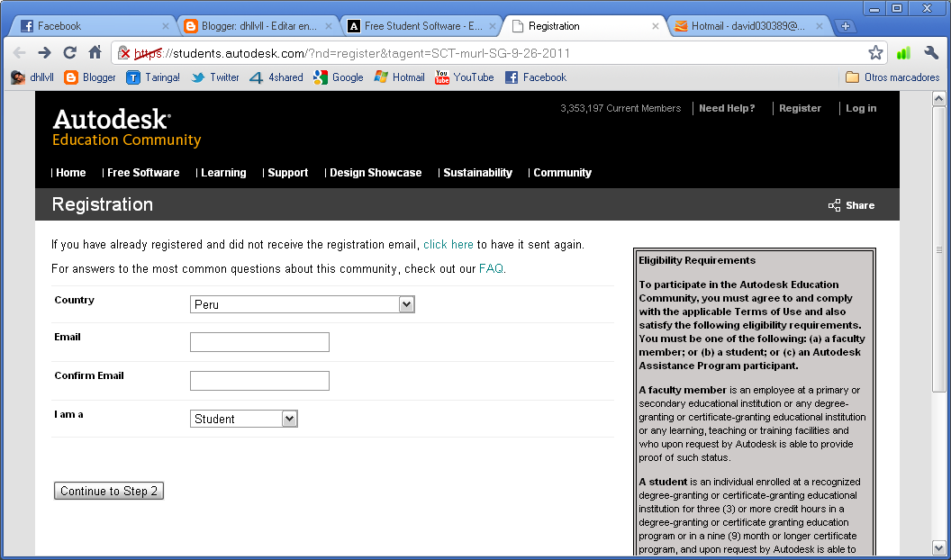This screenshot has width=951, height=560.
Task: Go back with the browser back arrow
Action: (x=20, y=53)
